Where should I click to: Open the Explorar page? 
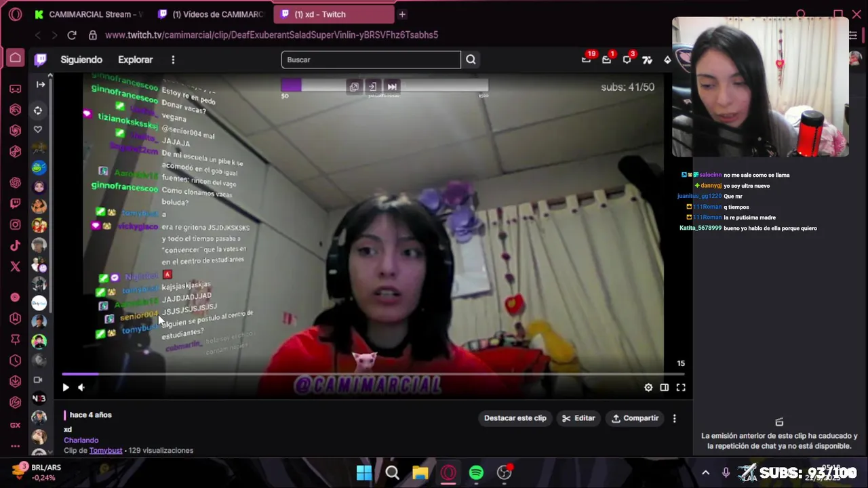136,60
